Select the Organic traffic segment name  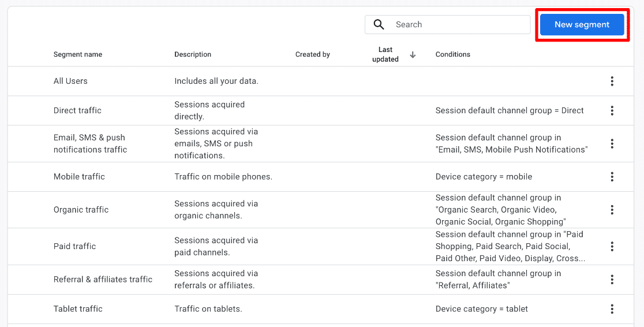[x=81, y=210]
